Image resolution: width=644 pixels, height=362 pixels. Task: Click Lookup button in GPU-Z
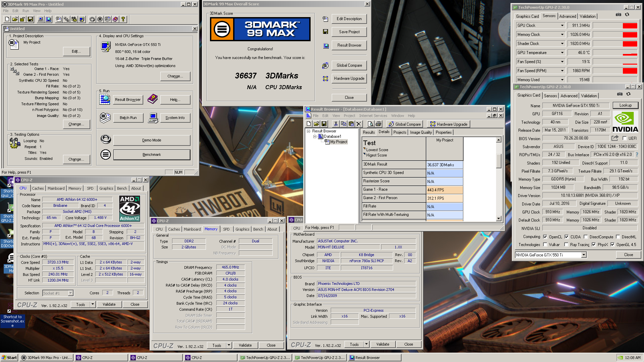pyautogui.click(x=625, y=105)
